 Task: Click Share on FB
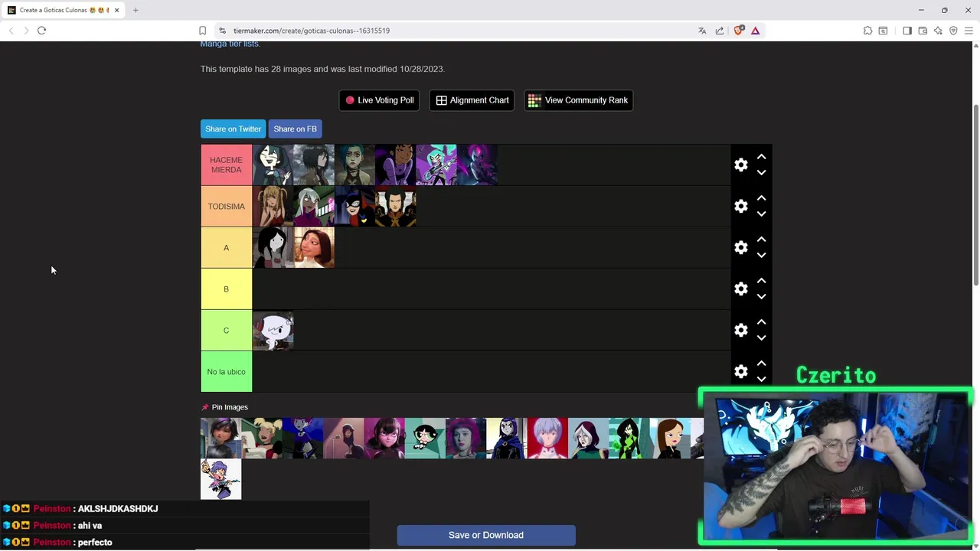tap(295, 129)
